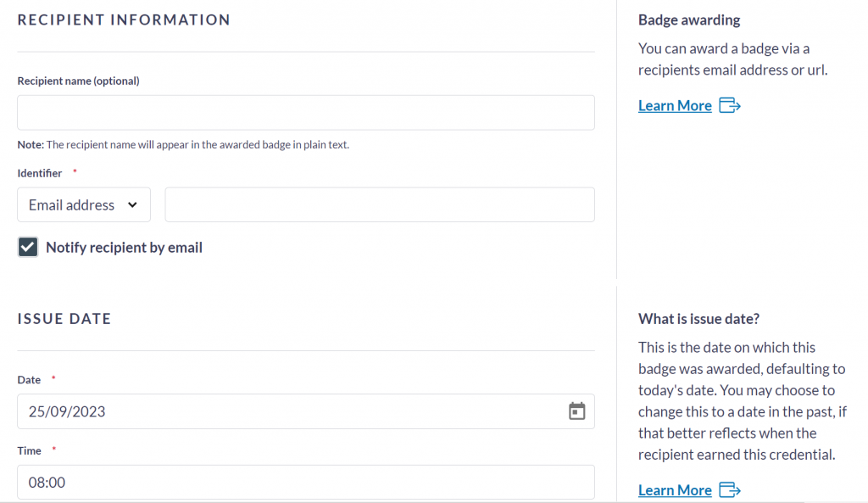This screenshot has width=868, height=503.
Task: Click the Badge awarding heading
Action: (x=688, y=20)
